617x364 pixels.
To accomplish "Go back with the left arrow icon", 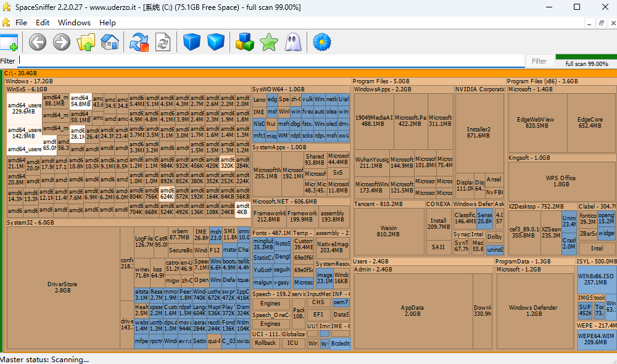I will [x=38, y=42].
